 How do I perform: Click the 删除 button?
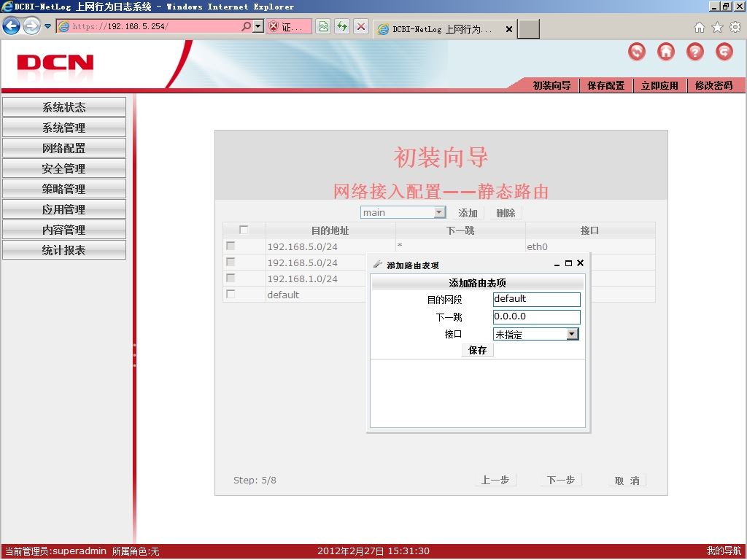(506, 213)
